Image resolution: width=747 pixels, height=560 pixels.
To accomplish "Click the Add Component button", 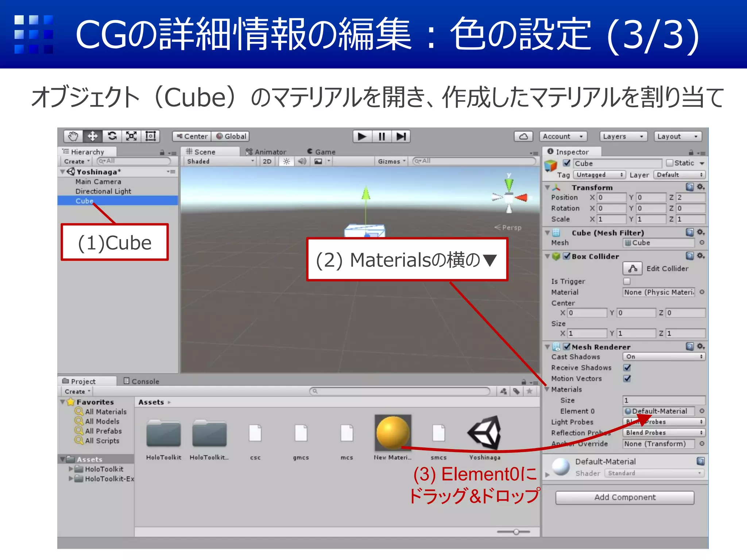I will tap(625, 497).
